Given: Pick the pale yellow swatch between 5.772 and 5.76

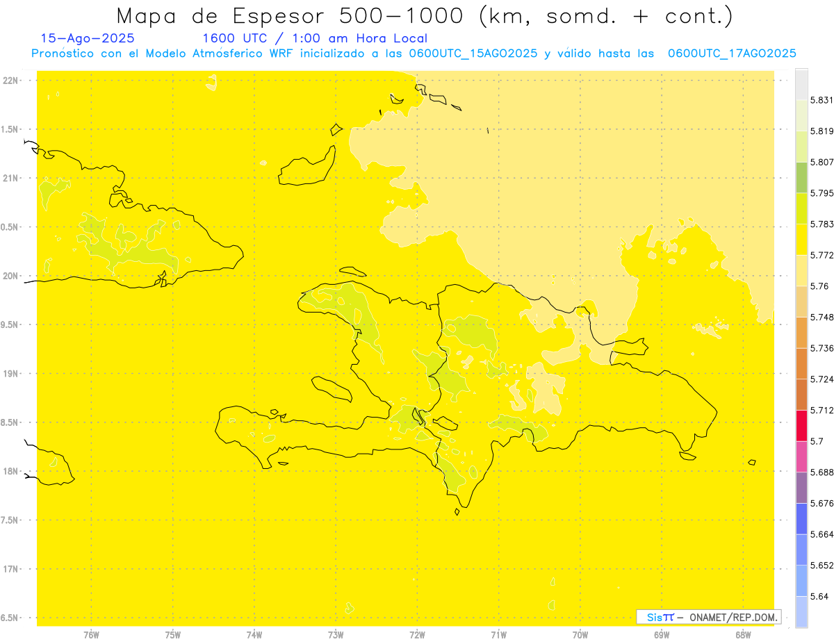Looking at the screenshot, I should (801, 270).
